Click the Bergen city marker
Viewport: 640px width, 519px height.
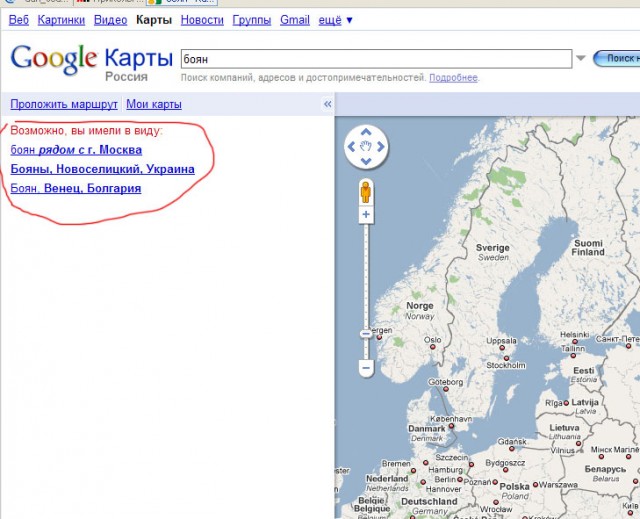(379, 337)
